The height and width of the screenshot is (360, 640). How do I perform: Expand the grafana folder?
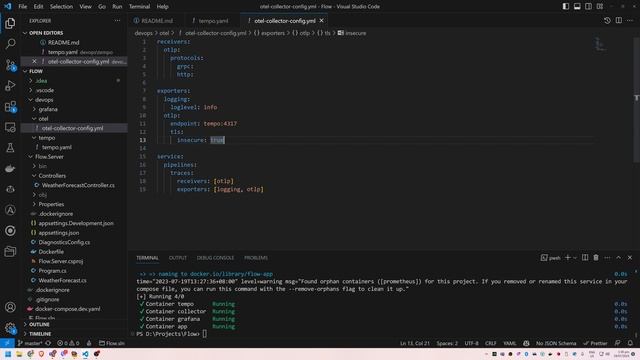48,109
